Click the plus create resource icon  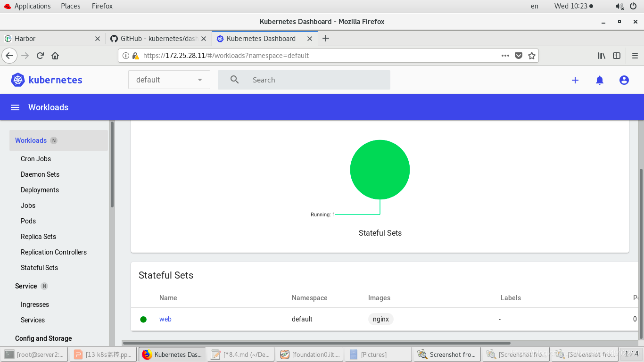(x=575, y=80)
